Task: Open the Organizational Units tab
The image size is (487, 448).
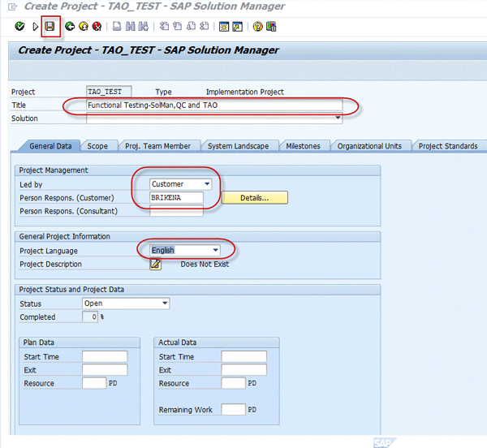Action: pyautogui.click(x=369, y=146)
